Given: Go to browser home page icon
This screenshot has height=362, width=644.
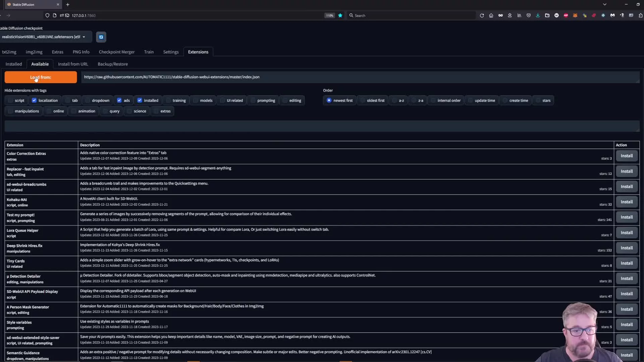Looking at the screenshot, I should [x=491, y=15].
